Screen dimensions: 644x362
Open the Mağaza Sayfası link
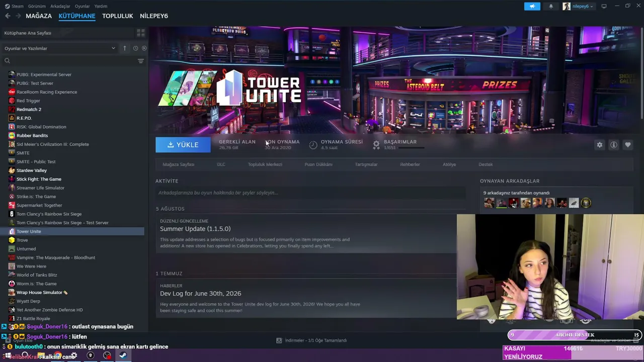click(x=179, y=164)
